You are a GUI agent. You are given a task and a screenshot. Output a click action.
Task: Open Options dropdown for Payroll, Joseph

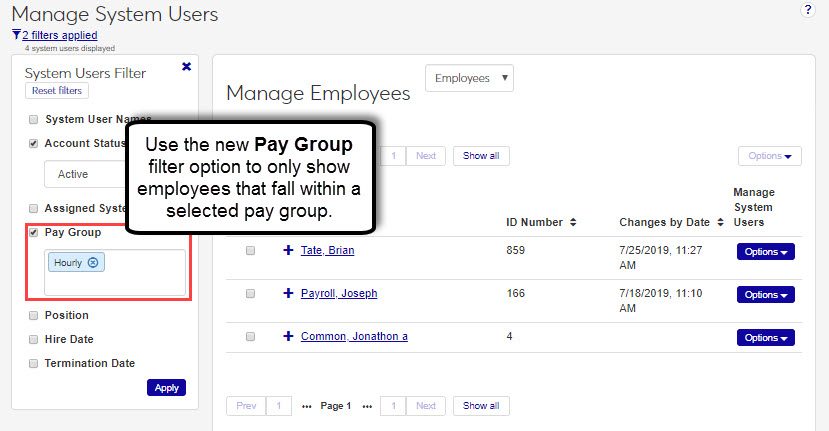point(765,295)
